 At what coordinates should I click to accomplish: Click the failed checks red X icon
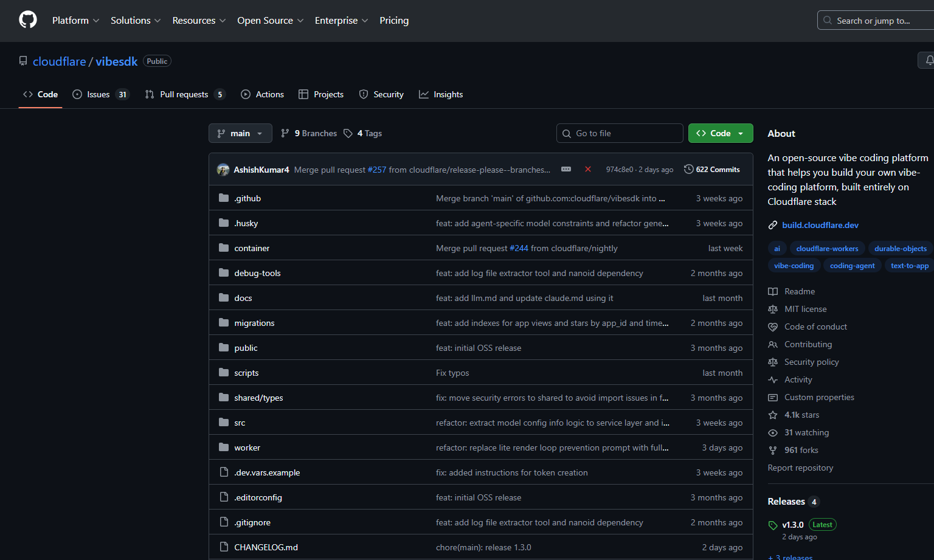(x=587, y=169)
